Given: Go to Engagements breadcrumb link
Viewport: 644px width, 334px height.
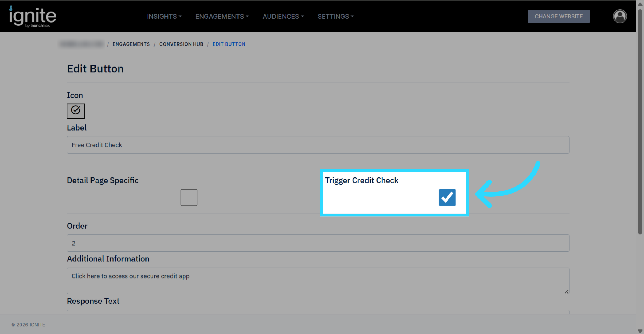Looking at the screenshot, I should (131, 44).
